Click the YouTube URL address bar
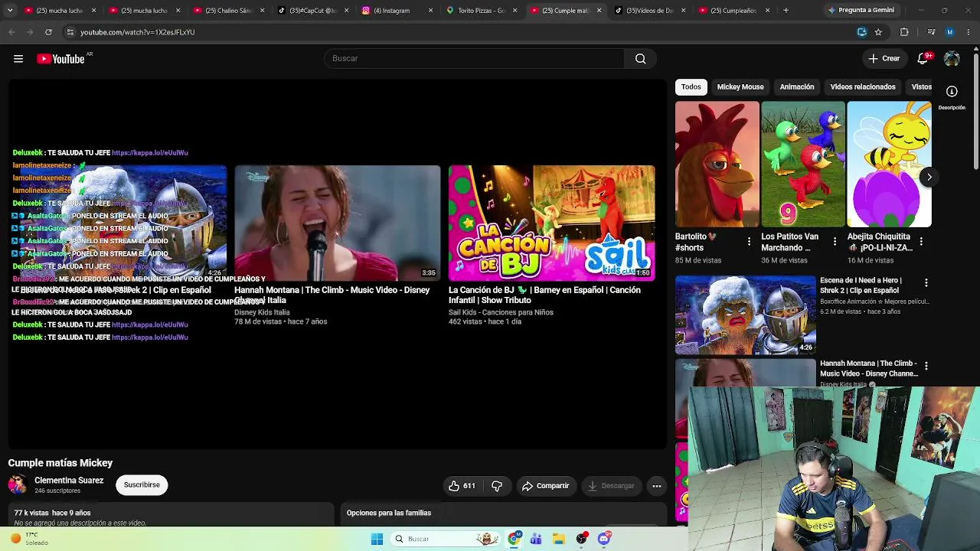Viewport: 980px width, 551px height. [x=459, y=32]
